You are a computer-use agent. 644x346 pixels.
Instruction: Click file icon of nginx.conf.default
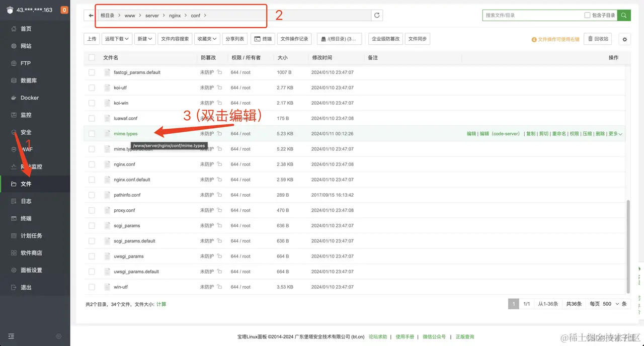point(107,180)
